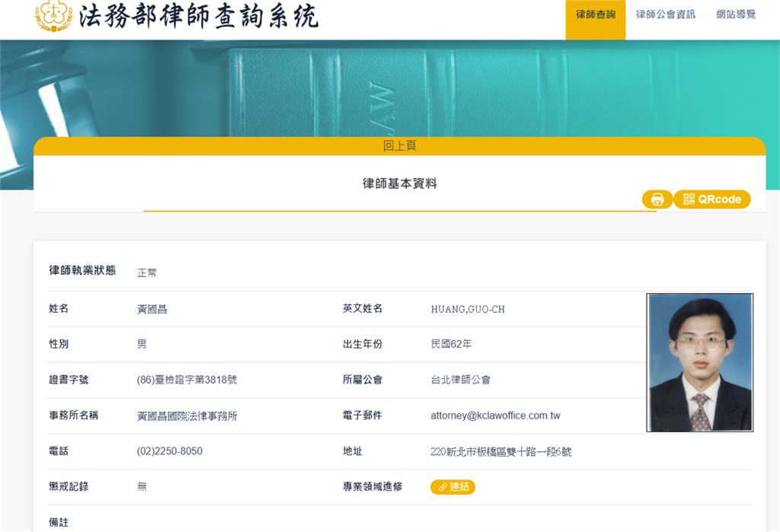Select the 律師查詢 tab
The image size is (780, 532).
[x=595, y=14]
